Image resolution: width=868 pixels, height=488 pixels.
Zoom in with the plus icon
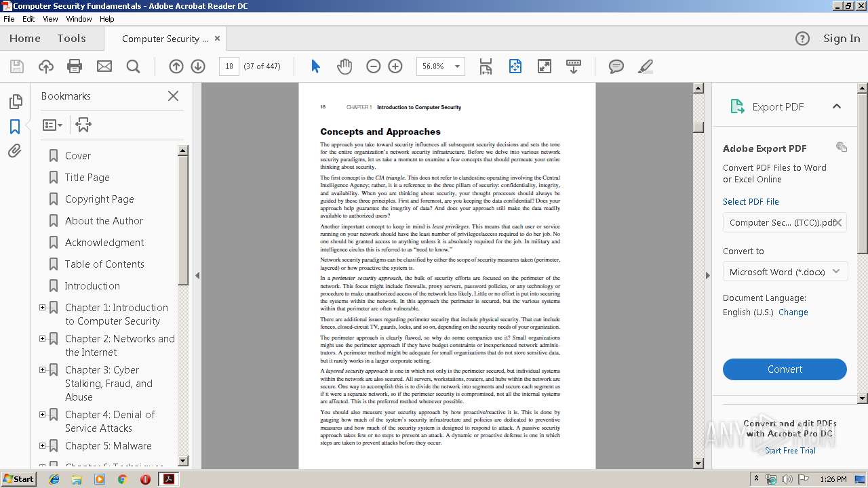pyautogui.click(x=395, y=66)
